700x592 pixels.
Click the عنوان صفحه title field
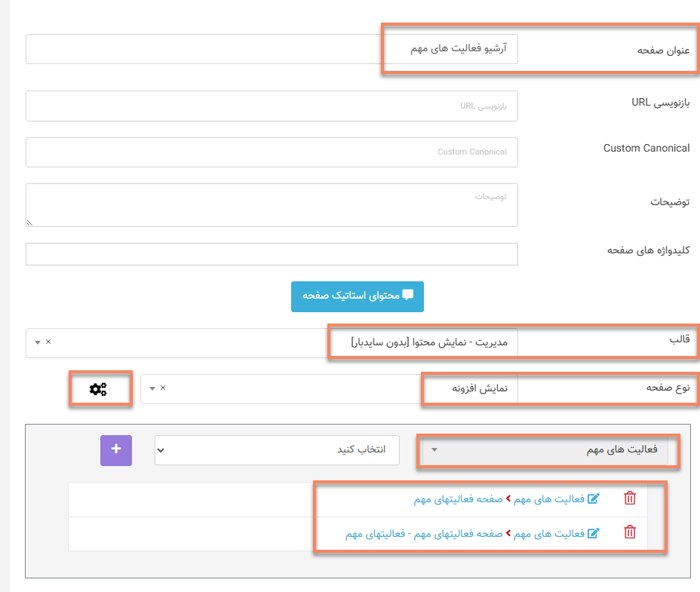click(x=272, y=49)
